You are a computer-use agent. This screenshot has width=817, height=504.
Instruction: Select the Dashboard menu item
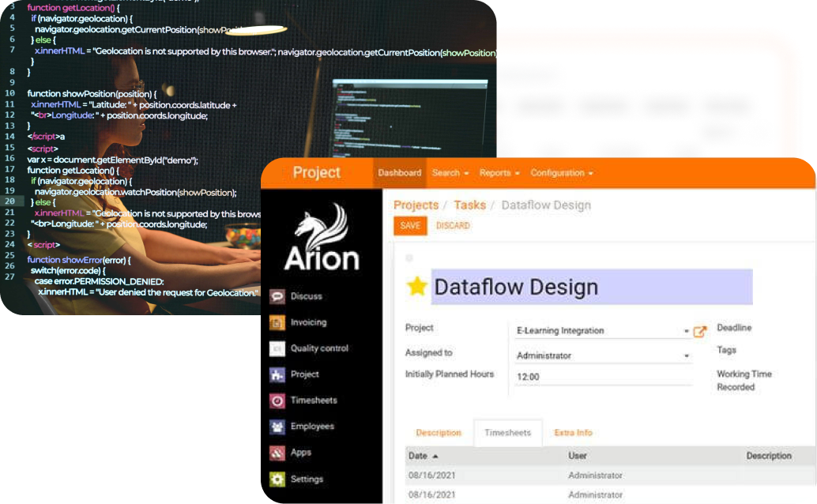coord(400,173)
